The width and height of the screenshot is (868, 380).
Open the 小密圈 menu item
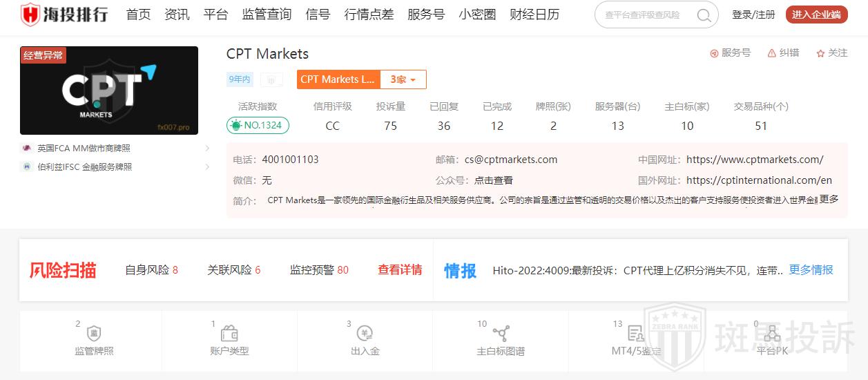477,15
